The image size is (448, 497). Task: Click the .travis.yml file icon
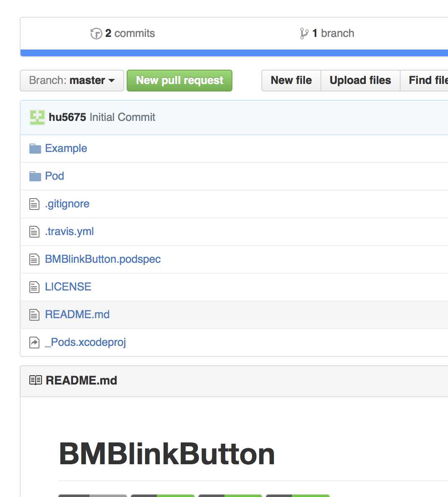click(x=34, y=232)
